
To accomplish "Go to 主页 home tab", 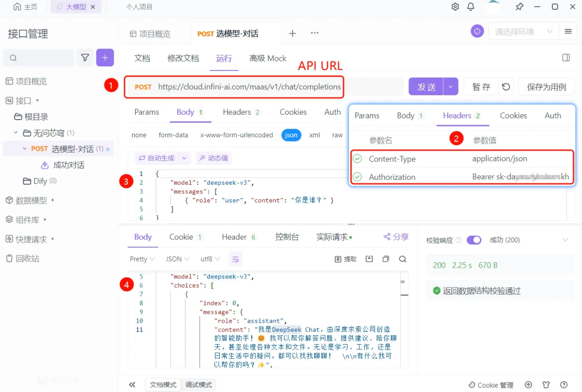I will (25, 6).
